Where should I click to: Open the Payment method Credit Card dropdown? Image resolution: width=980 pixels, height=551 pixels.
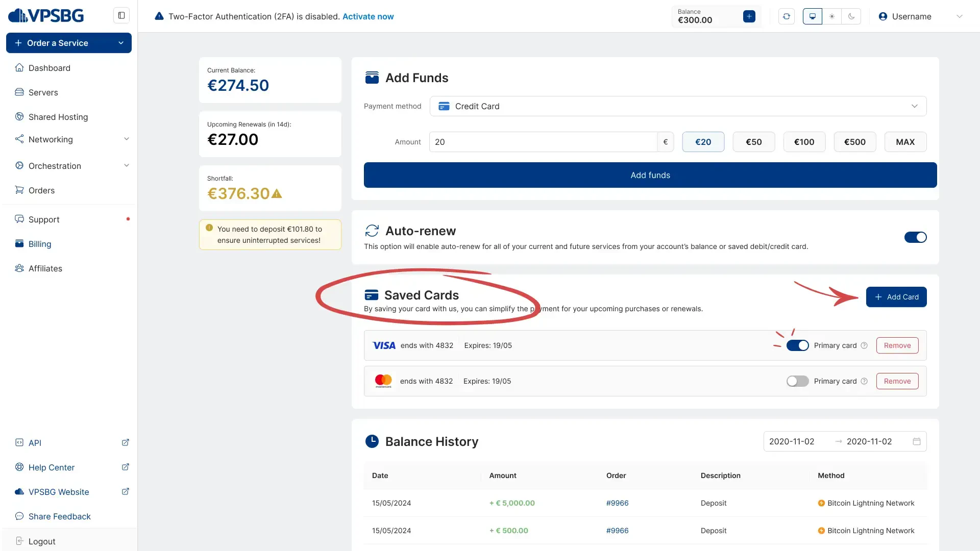tap(678, 106)
